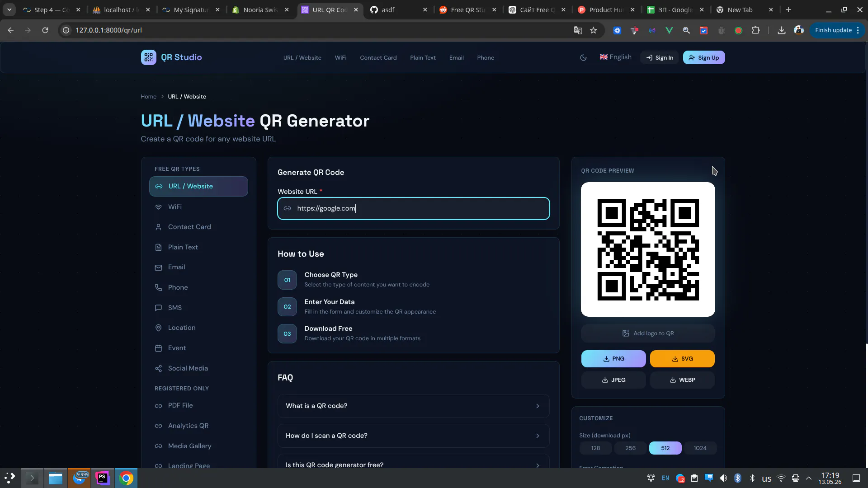868x488 pixels.
Task: Expand How do I scan a QR code
Action: click(414, 436)
